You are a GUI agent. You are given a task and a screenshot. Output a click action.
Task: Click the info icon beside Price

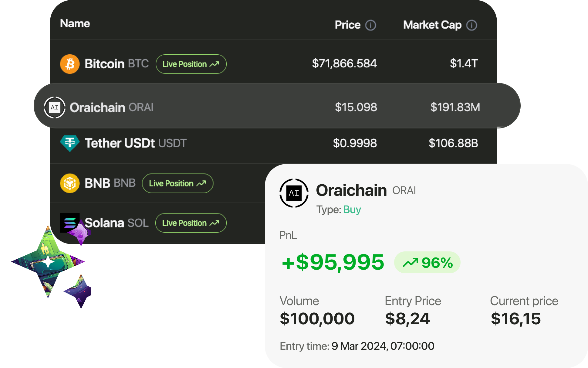pyautogui.click(x=370, y=25)
